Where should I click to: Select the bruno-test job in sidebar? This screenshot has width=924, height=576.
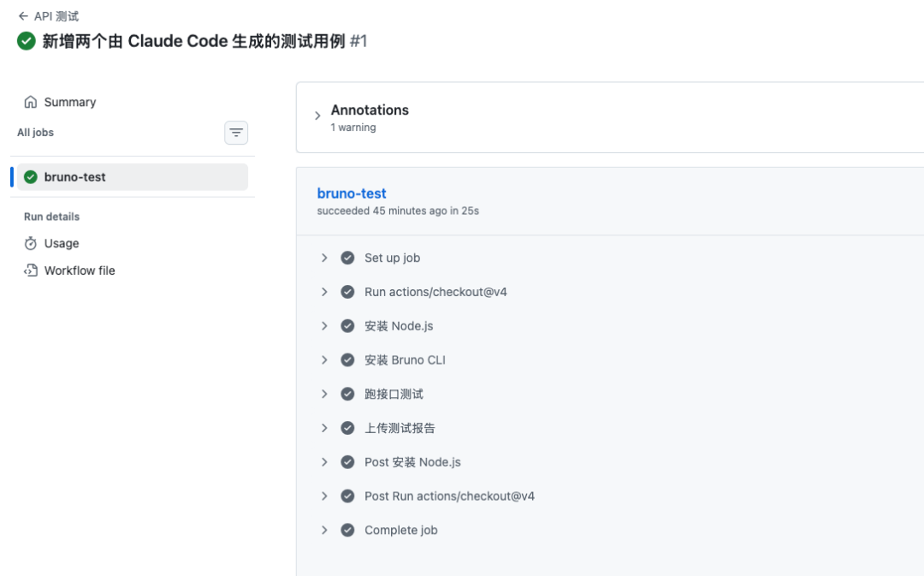pyautogui.click(x=75, y=177)
